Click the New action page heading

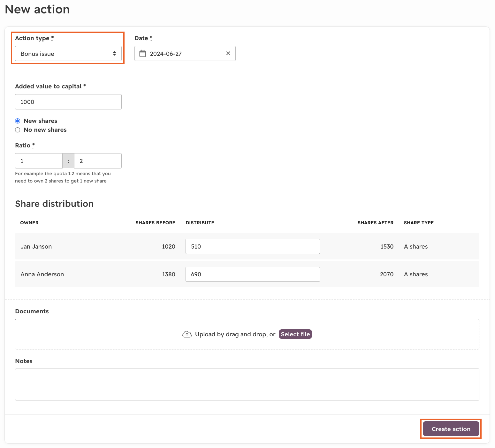click(37, 10)
